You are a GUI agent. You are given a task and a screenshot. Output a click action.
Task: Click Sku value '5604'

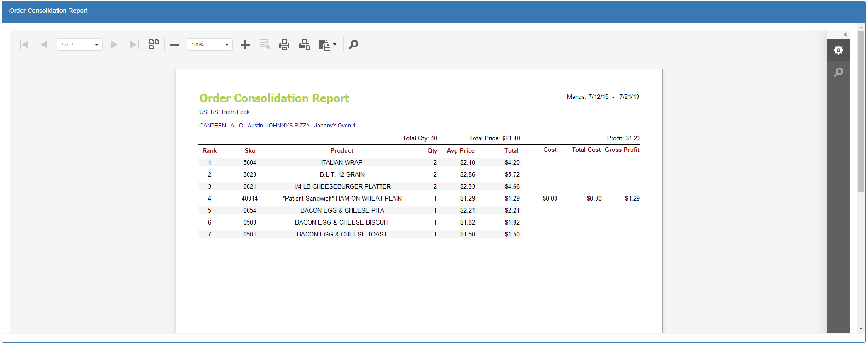tap(250, 162)
